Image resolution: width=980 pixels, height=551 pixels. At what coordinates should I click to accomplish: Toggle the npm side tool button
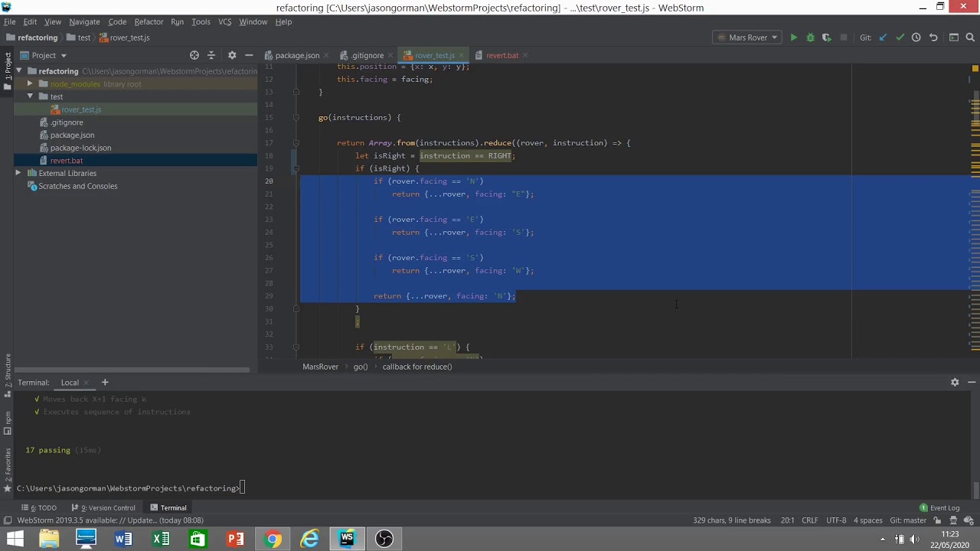7,422
